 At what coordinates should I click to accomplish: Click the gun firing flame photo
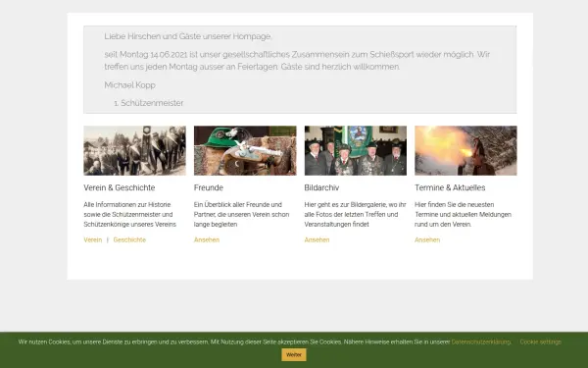click(x=465, y=150)
